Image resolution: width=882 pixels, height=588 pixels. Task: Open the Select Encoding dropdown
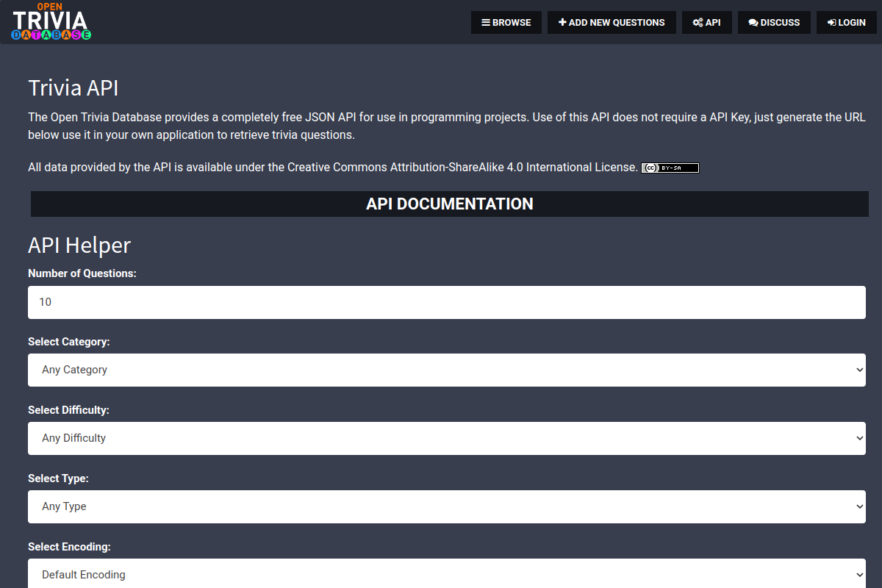[x=447, y=574]
